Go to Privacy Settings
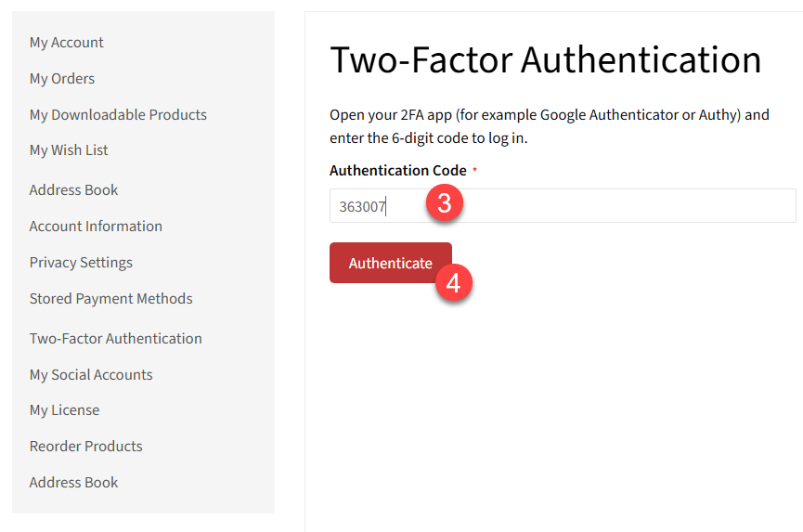 tap(81, 263)
